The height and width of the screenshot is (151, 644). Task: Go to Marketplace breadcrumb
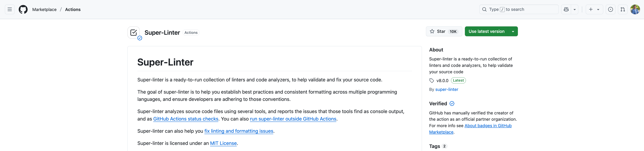tap(44, 9)
